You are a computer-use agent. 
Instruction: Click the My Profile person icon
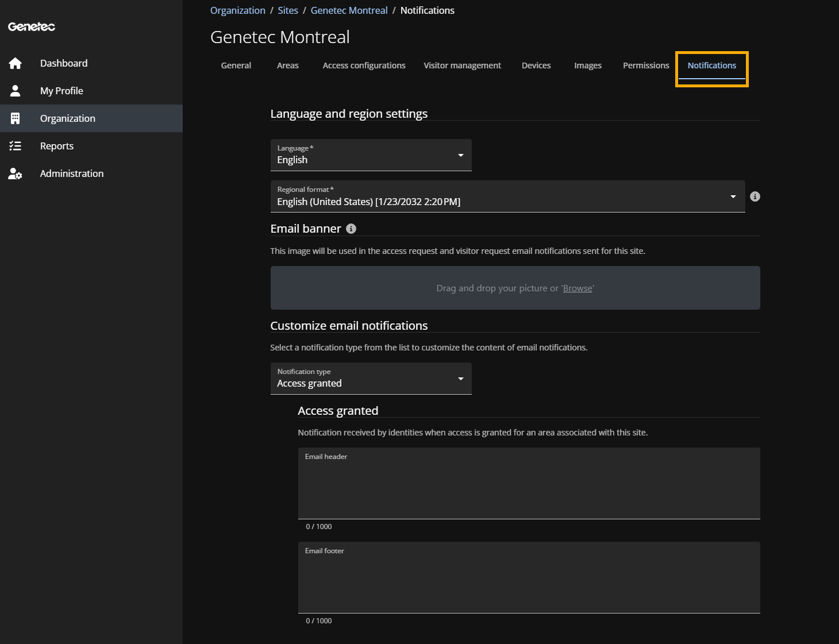(16, 91)
